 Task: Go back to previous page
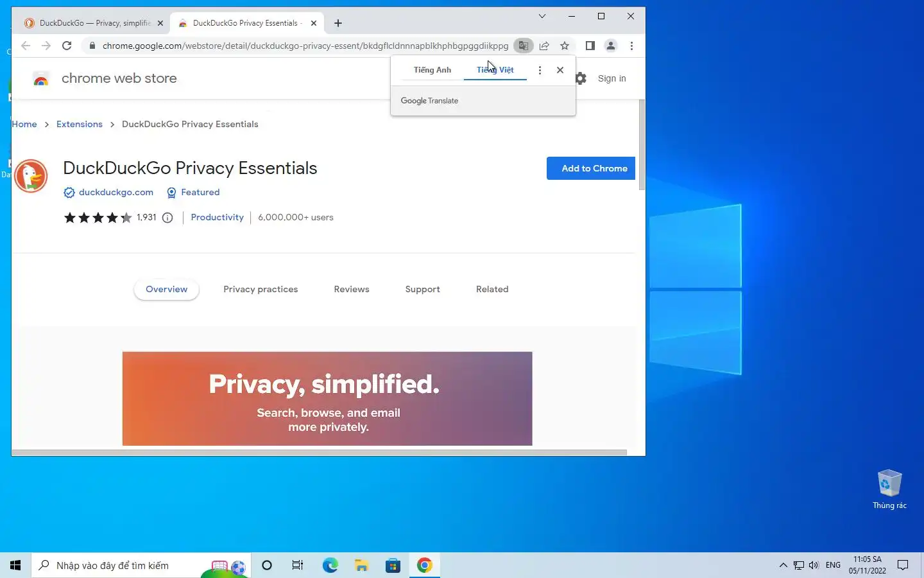[x=26, y=46]
